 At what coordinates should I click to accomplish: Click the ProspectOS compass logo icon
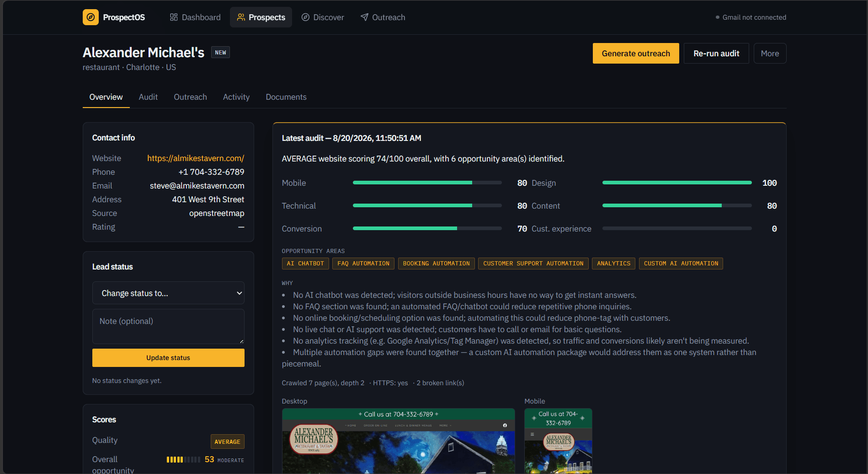coord(91,17)
